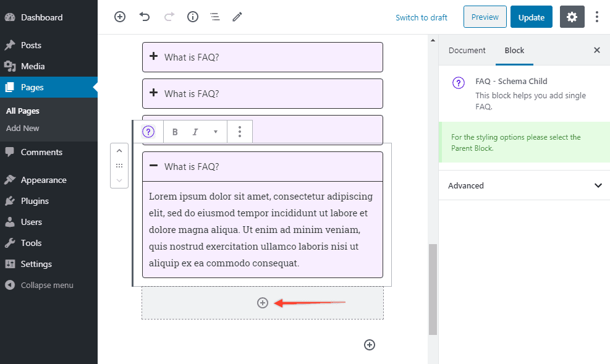Select the edit pencil tool
Screen dimensions: 610x364
pos(237,17)
